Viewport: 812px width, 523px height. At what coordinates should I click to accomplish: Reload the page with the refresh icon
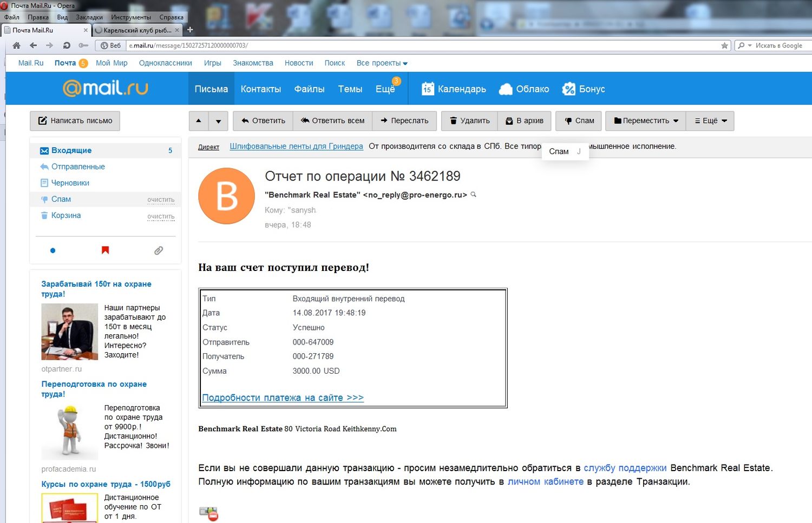[67, 45]
